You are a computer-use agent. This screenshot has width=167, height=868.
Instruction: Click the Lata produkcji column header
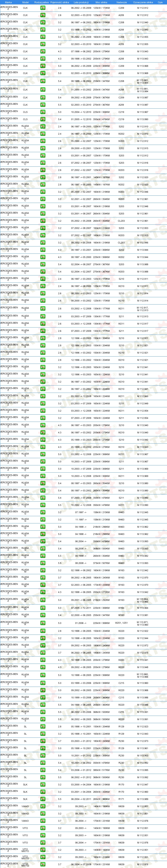[81, 2]
